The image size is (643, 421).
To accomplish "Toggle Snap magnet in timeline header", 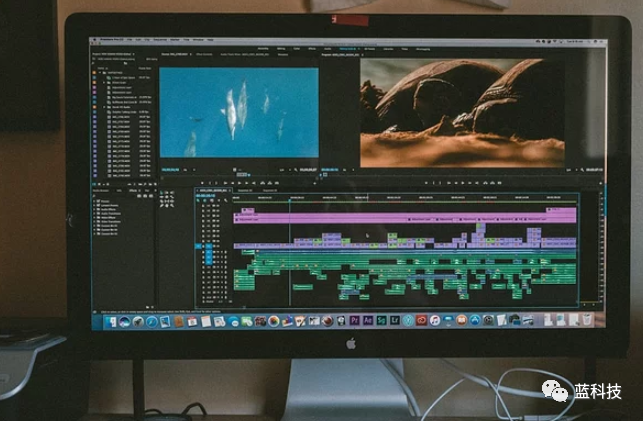I will [x=205, y=200].
